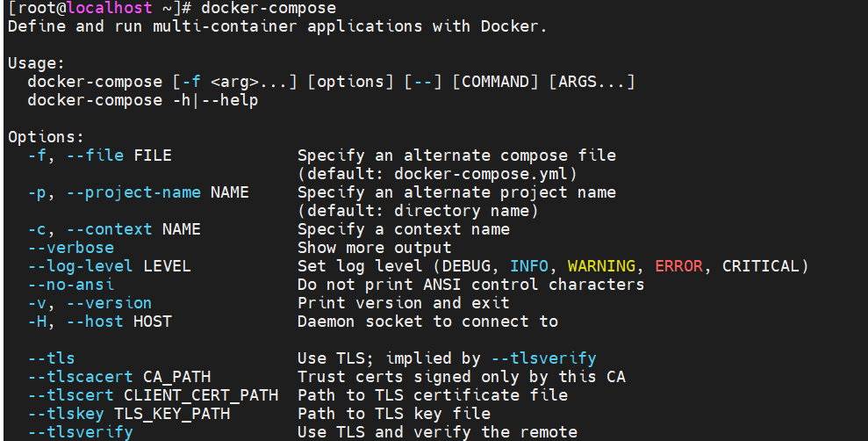Click the 'Show more output' description
This screenshot has height=441, width=868.
(374, 248)
